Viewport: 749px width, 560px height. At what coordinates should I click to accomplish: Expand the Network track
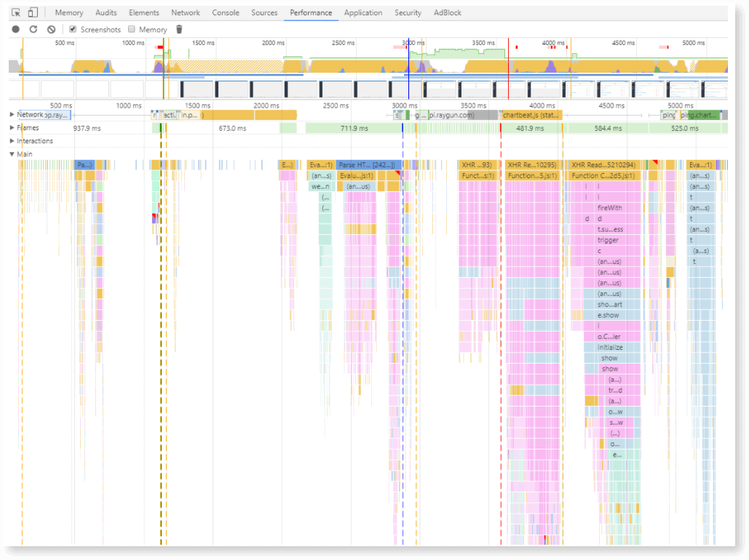click(x=12, y=115)
